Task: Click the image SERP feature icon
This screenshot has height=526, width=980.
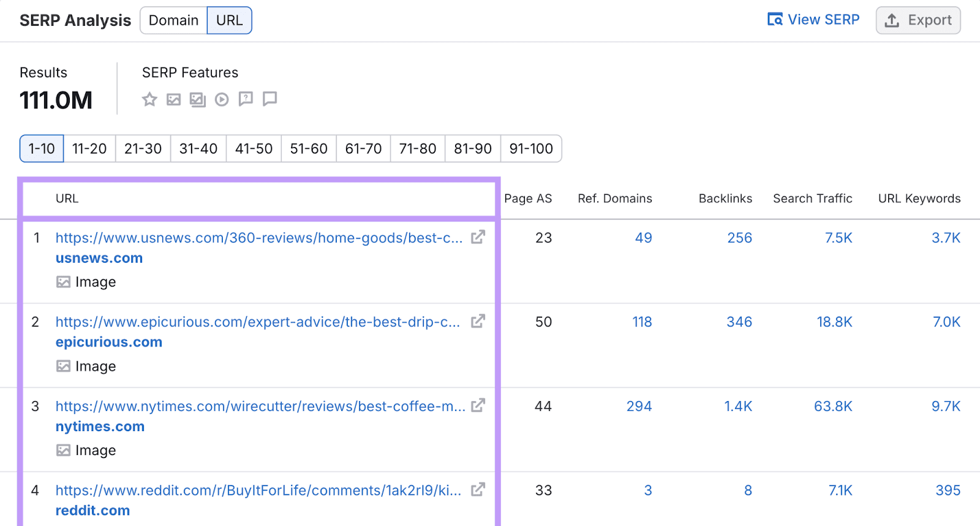Action: coord(174,99)
